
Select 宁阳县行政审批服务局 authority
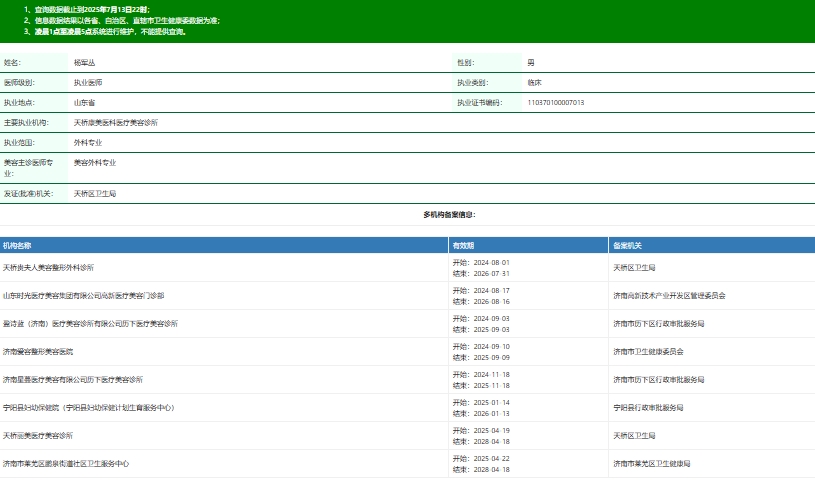[x=648, y=408]
